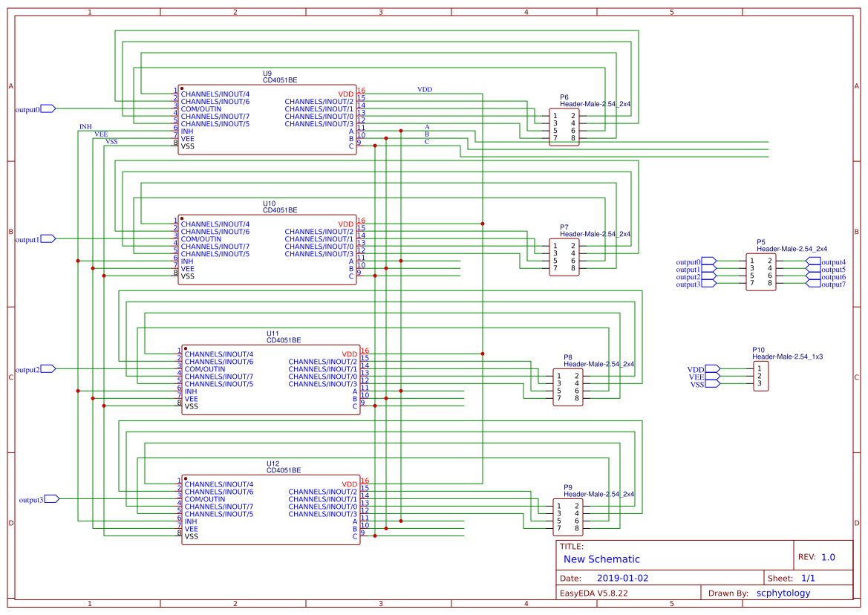This screenshot has height=615, width=868.
Task: Click the P6 Header-Male-2.54_2x4 connector symbol
Action: pyautogui.click(x=564, y=128)
